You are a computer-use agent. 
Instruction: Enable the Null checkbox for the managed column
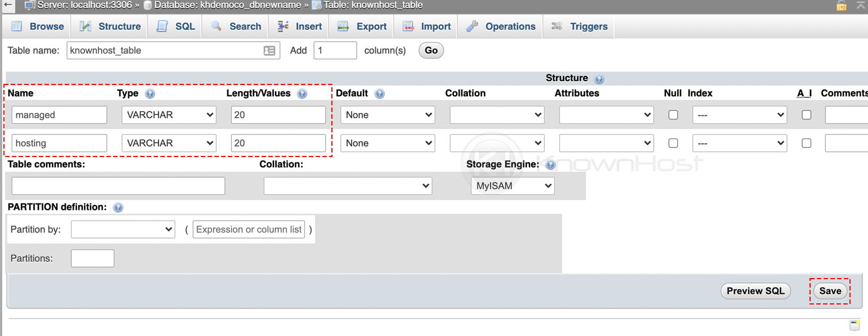673,114
